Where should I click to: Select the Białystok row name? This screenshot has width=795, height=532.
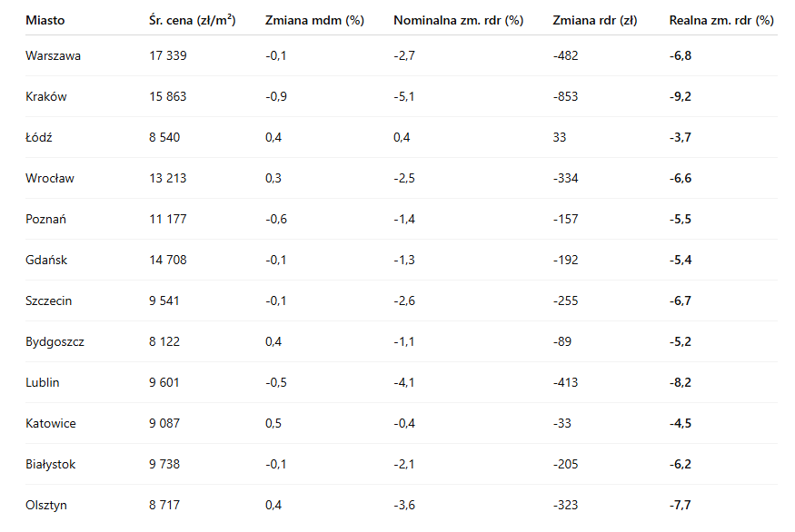tap(51, 465)
